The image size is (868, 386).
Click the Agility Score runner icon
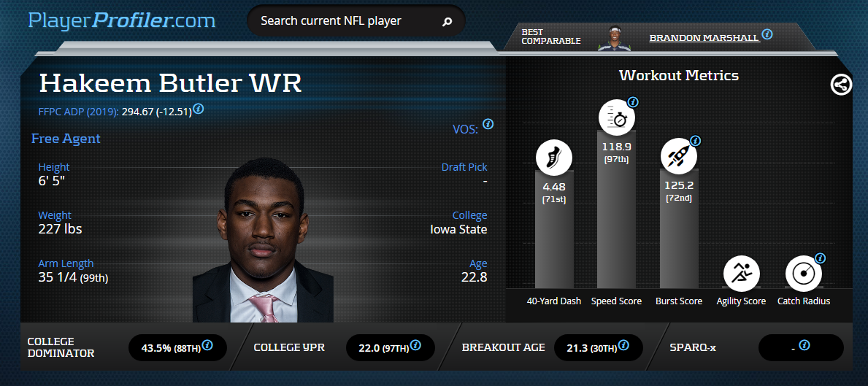(741, 273)
